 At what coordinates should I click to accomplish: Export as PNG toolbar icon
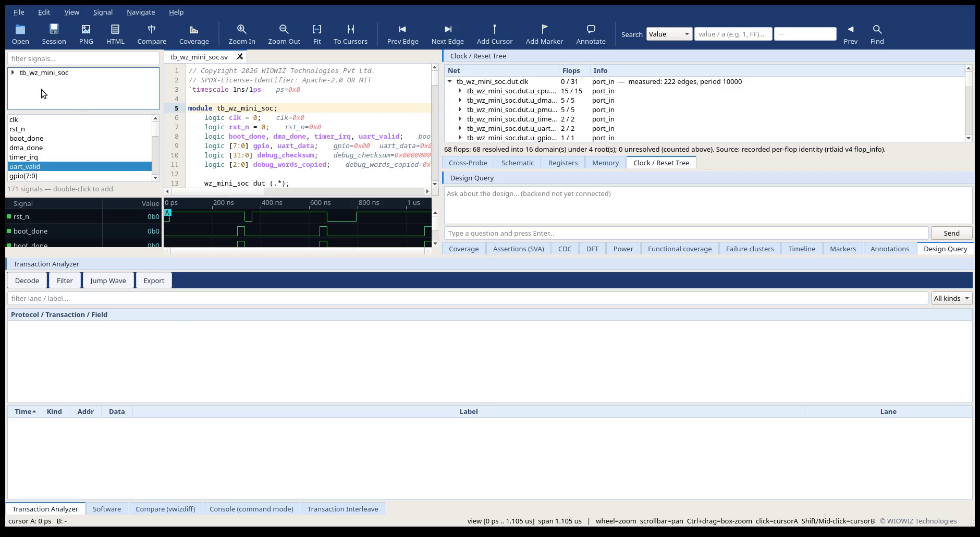point(86,34)
